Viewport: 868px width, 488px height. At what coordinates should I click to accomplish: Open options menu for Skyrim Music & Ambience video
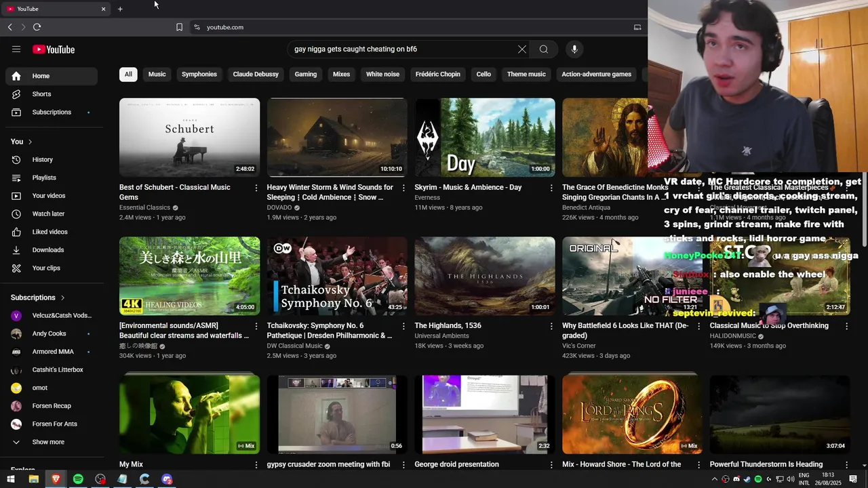[551, 188]
